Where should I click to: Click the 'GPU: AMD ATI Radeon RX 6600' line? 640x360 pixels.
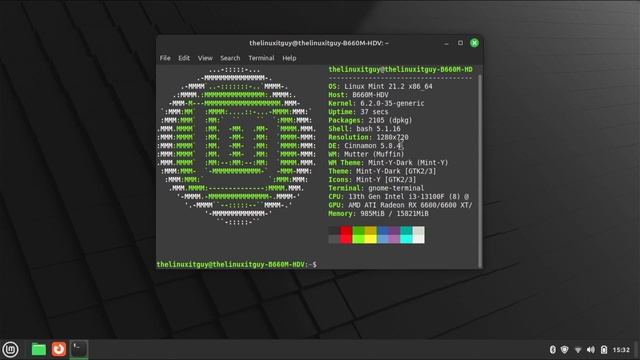400,205
